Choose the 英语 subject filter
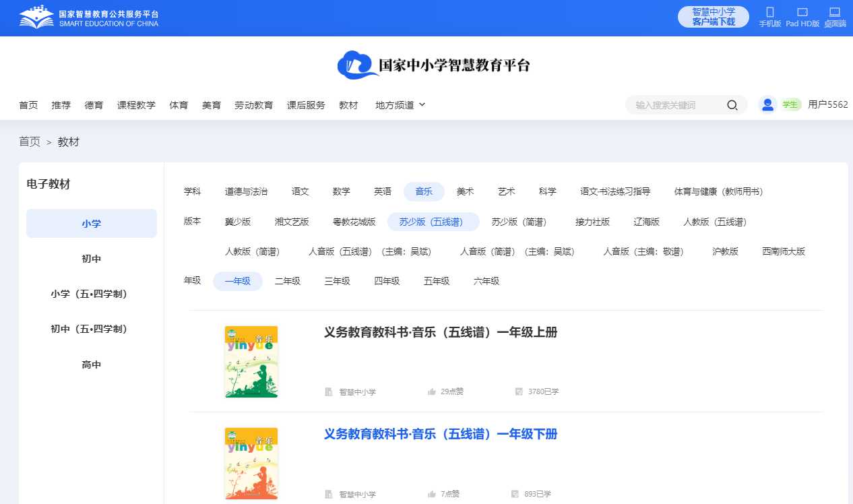The image size is (853, 504). (383, 191)
